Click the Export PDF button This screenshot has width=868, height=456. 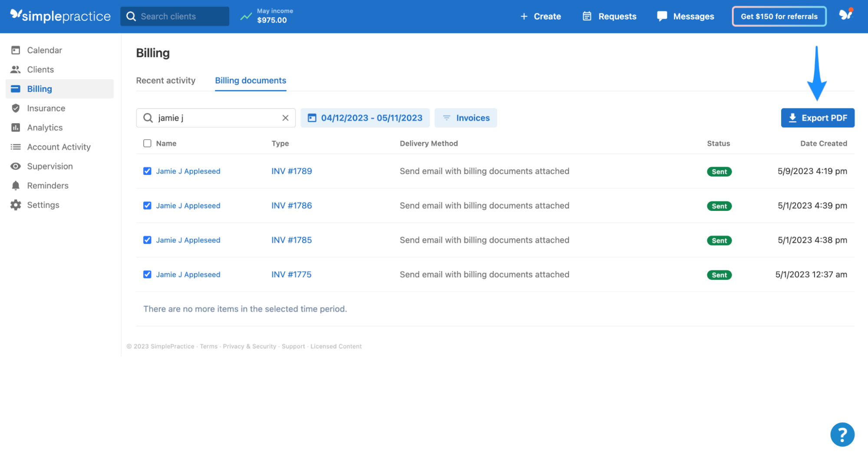pyautogui.click(x=817, y=118)
